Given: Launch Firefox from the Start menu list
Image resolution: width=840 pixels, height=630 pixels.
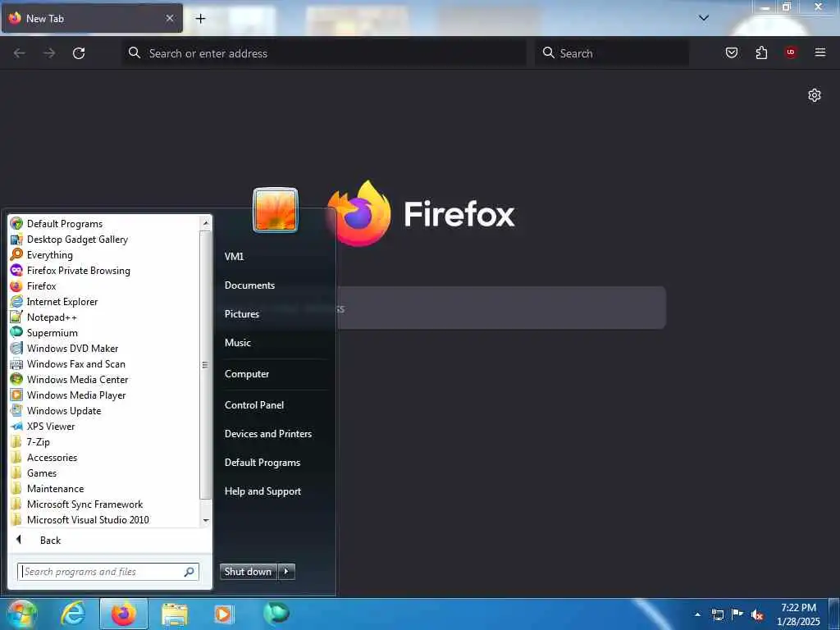Looking at the screenshot, I should [x=41, y=286].
